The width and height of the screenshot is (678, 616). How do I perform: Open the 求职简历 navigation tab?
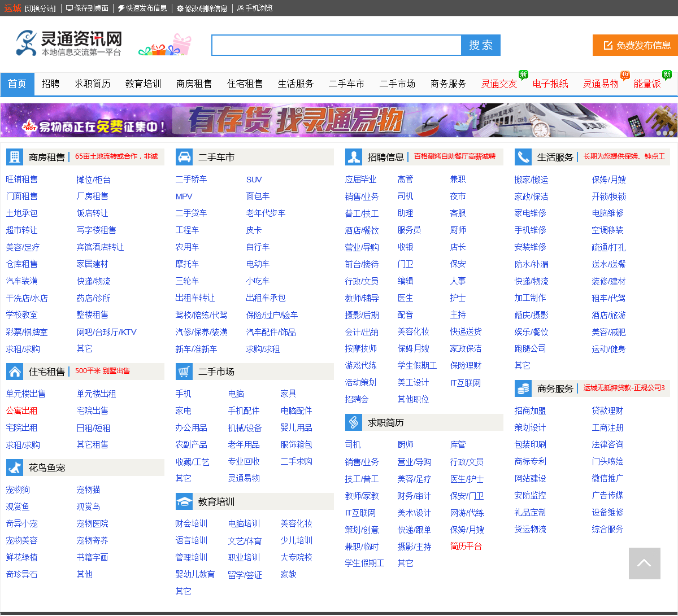pos(93,84)
